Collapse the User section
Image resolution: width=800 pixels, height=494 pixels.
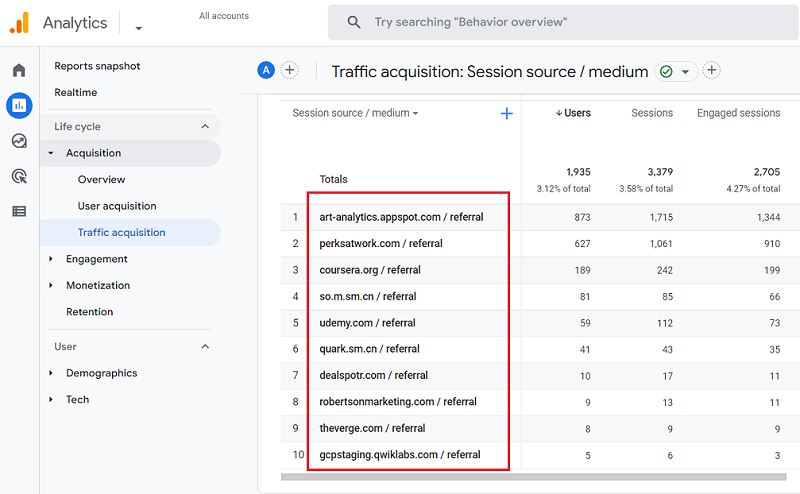click(205, 347)
